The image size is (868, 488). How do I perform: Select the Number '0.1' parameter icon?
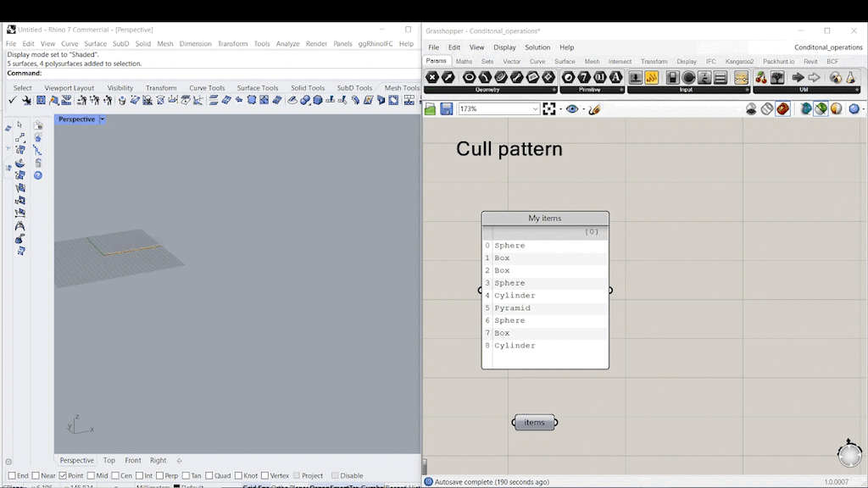pyautogui.click(x=600, y=77)
